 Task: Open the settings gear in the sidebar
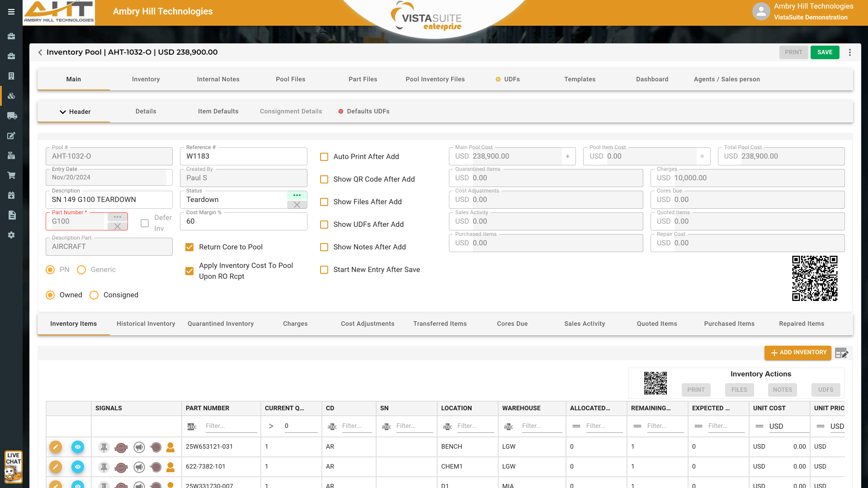11,235
